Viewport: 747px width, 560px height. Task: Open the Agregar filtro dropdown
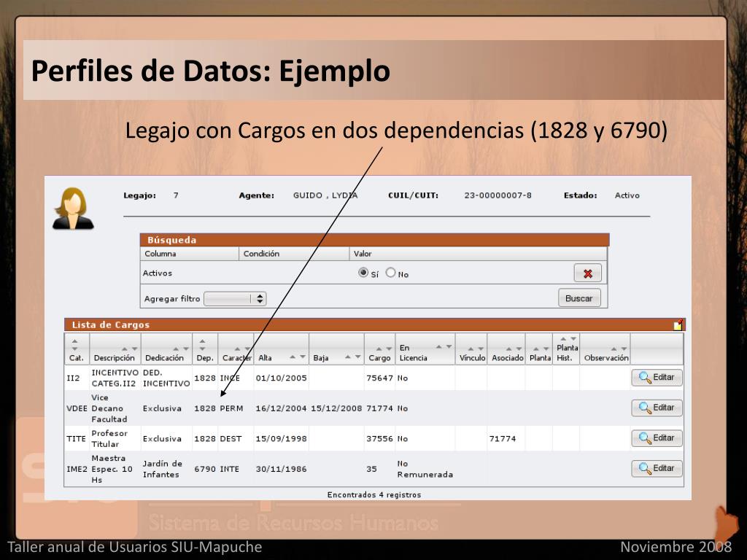235,298
